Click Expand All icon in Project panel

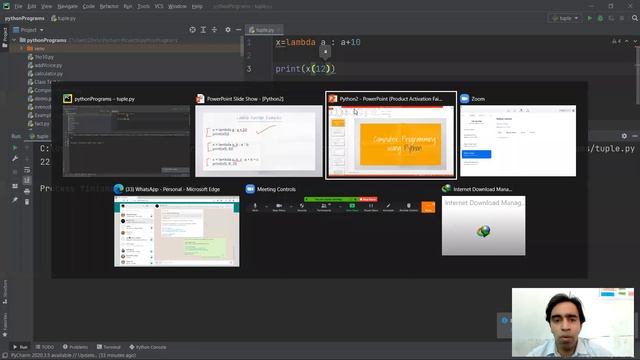[x=203, y=30]
